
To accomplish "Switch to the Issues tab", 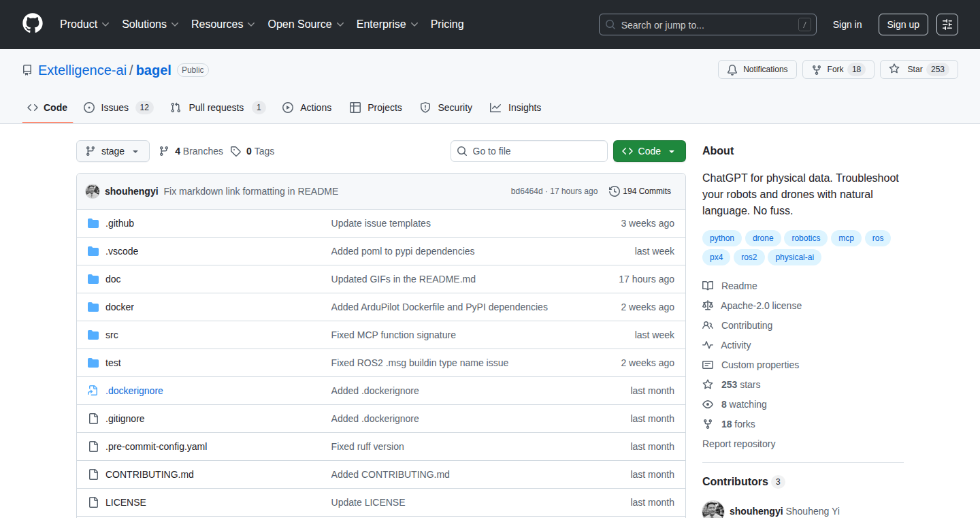I will [118, 108].
